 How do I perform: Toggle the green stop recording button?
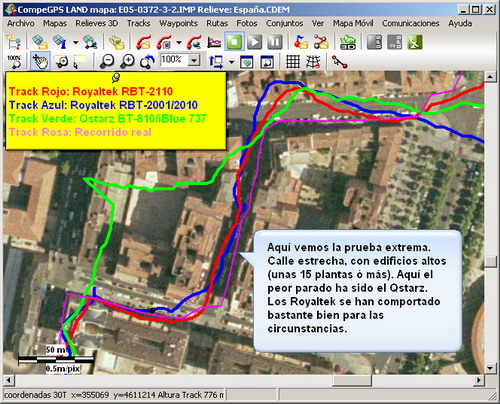(x=234, y=42)
